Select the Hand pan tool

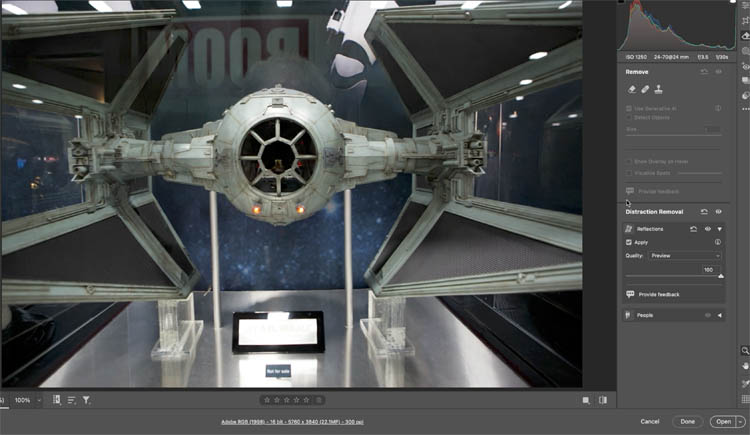[745, 367]
